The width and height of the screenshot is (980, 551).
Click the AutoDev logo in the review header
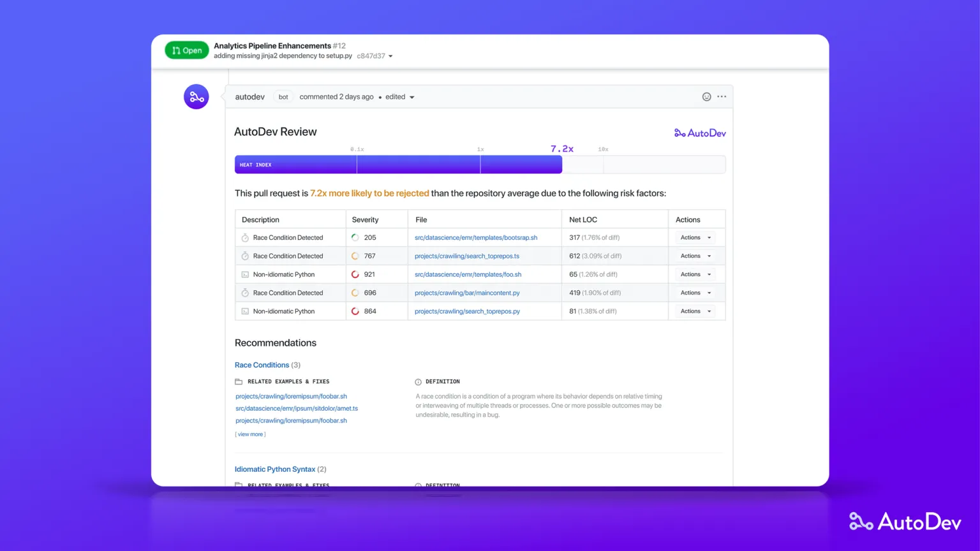(700, 133)
